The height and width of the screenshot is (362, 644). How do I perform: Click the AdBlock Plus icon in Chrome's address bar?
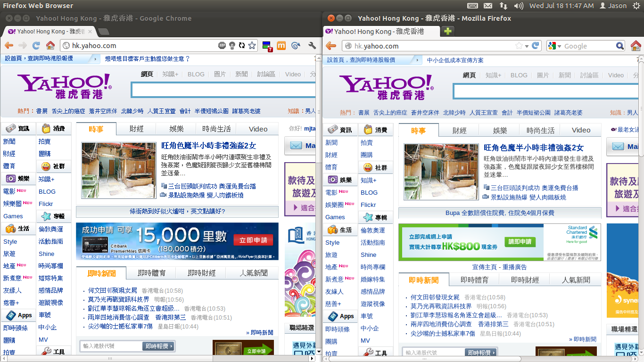(x=222, y=46)
